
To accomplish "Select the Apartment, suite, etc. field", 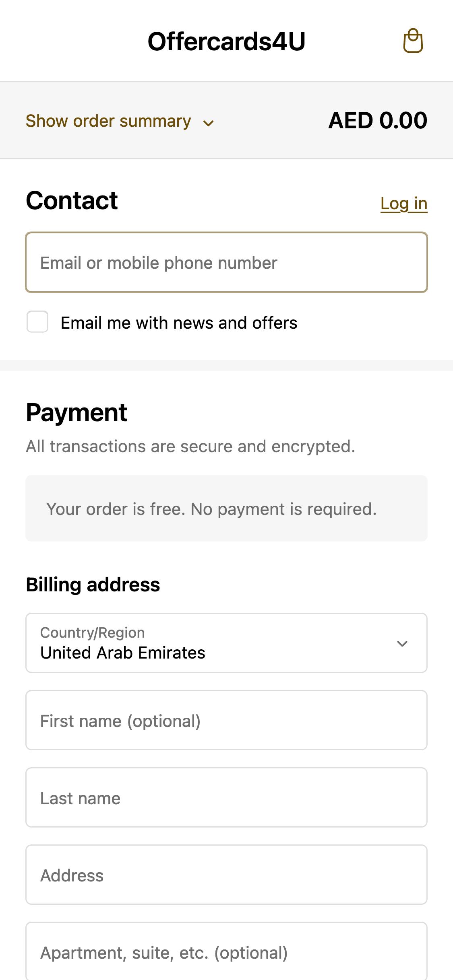I will pos(226,951).
